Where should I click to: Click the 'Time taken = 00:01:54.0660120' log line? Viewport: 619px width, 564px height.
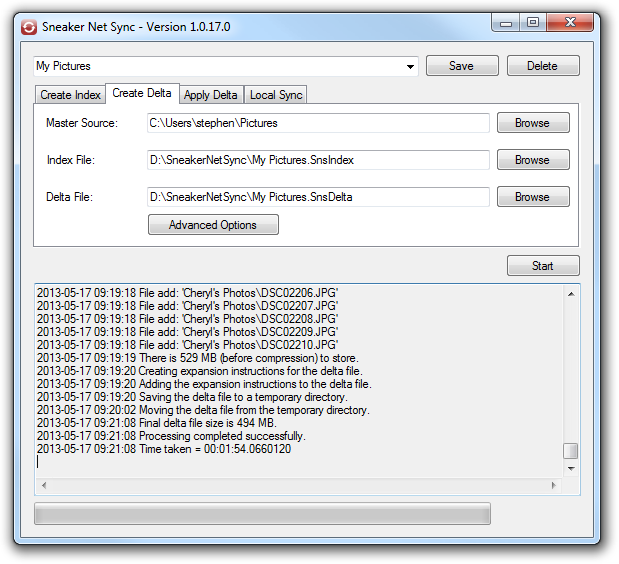coord(164,449)
